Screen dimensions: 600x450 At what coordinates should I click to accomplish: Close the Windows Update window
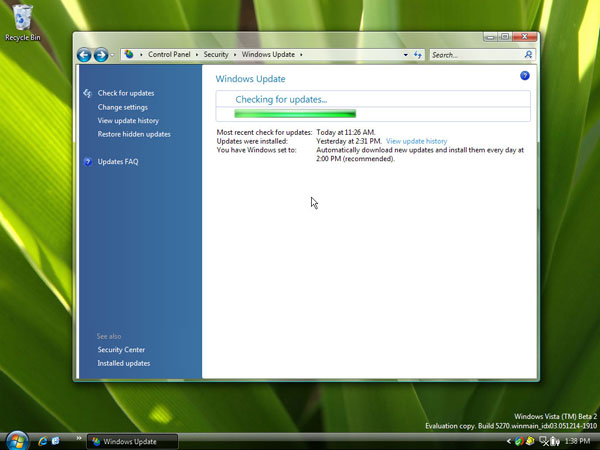[x=525, y=37]
